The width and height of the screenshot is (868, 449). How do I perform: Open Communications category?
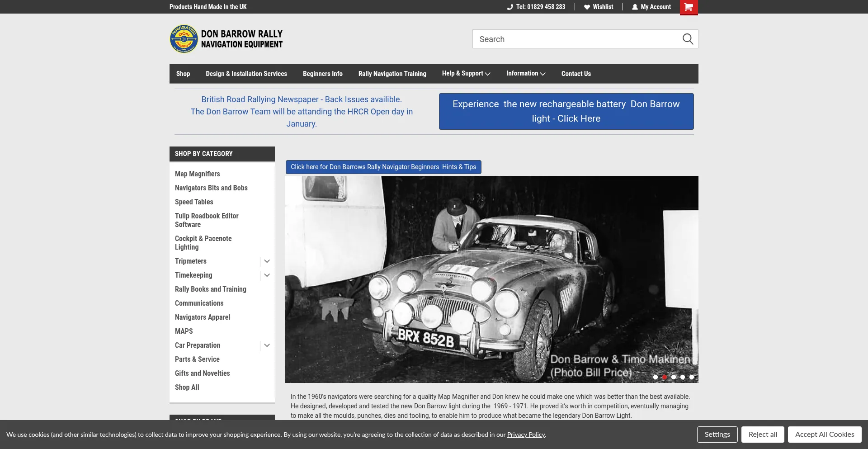(x=199, y=303)
